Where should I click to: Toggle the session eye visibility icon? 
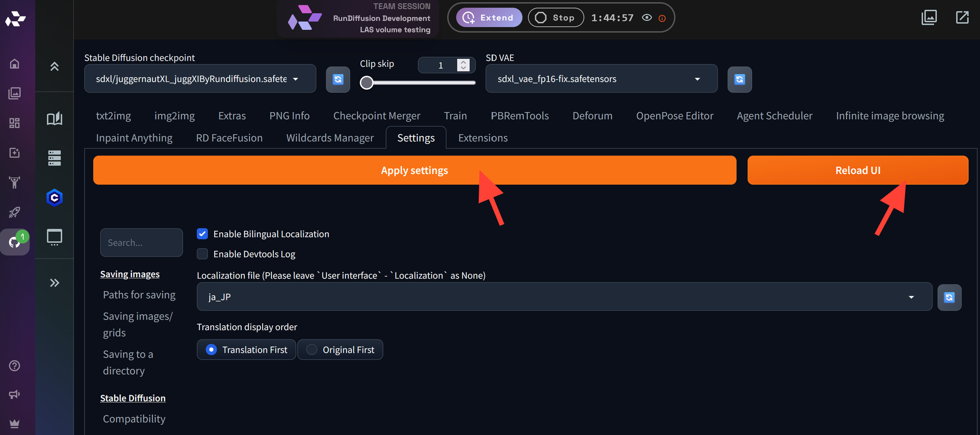pyautogui.click(x=647, y=18)
